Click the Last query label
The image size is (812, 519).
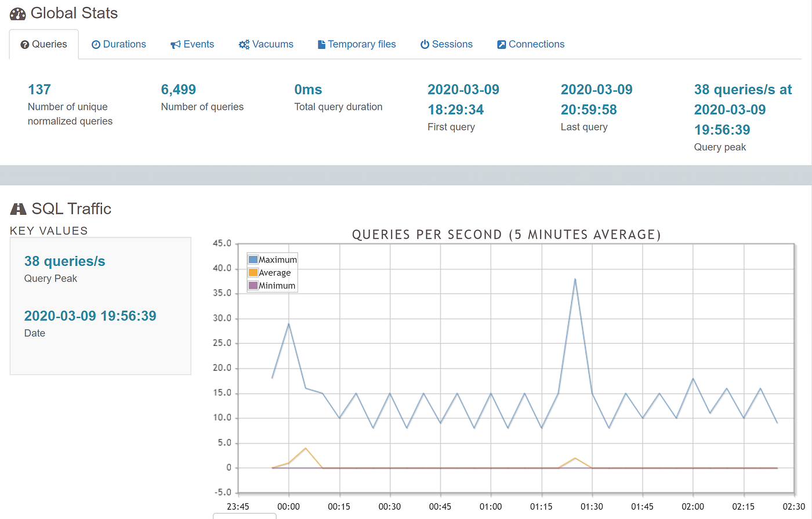584,127
